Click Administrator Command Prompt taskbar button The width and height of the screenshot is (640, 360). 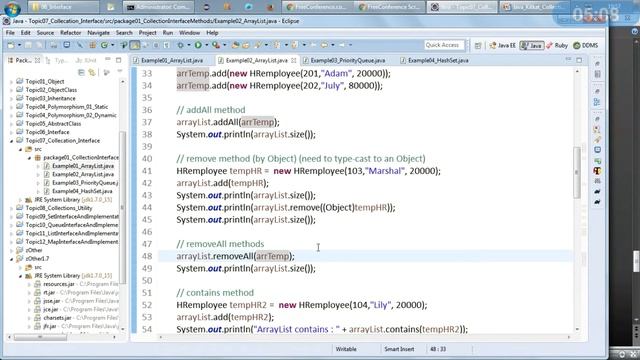(158, 7)
